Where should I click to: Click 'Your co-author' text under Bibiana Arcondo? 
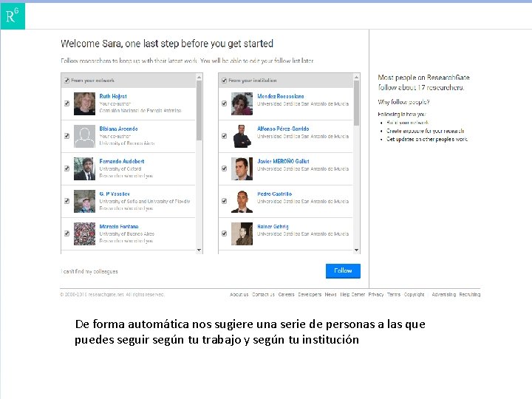tap(115, 137)
